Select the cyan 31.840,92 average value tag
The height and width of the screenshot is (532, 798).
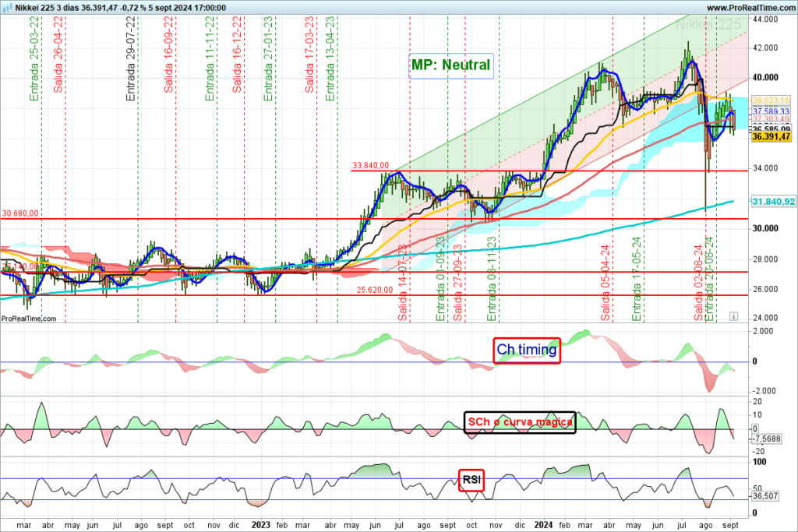[x=773, y=202]
